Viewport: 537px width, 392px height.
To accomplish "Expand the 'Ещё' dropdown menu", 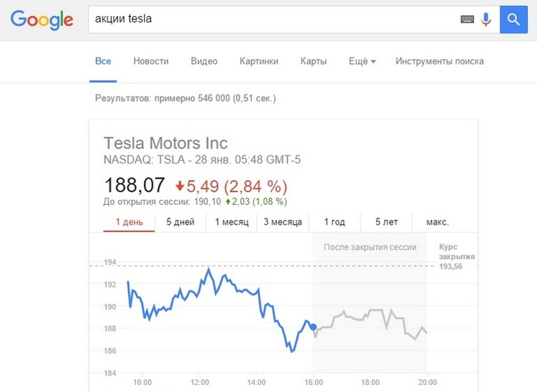I will click(x=362, y=61).
